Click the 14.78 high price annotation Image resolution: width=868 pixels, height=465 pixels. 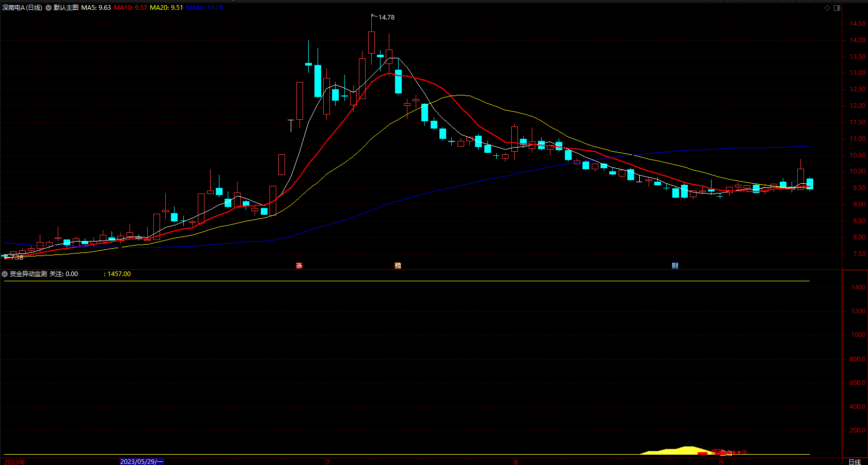point(386,18)
